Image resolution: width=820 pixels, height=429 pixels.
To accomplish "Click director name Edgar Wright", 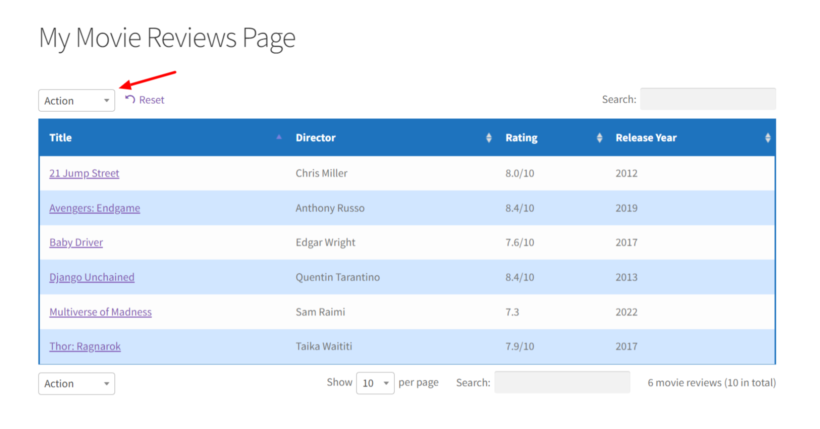I will coord(325,242).
